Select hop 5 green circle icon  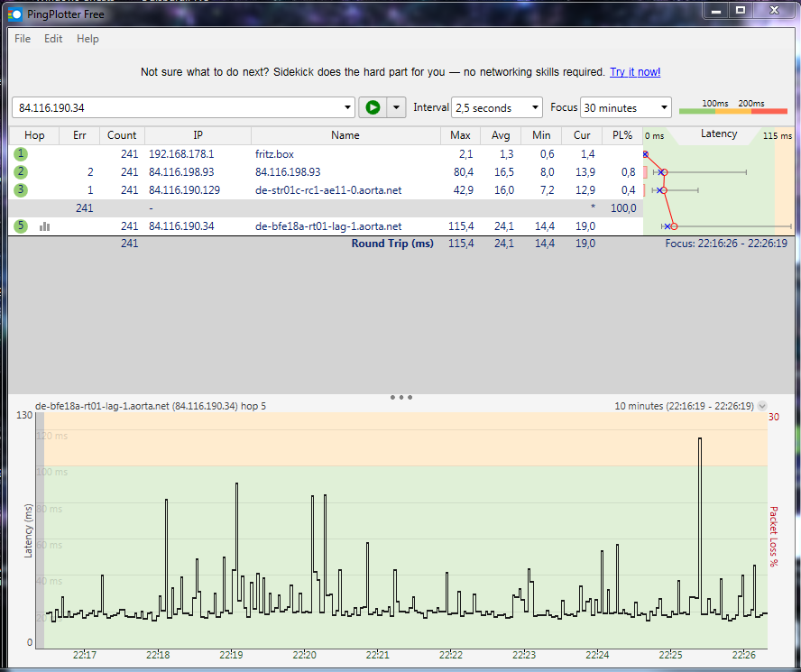tap(21, 226)
